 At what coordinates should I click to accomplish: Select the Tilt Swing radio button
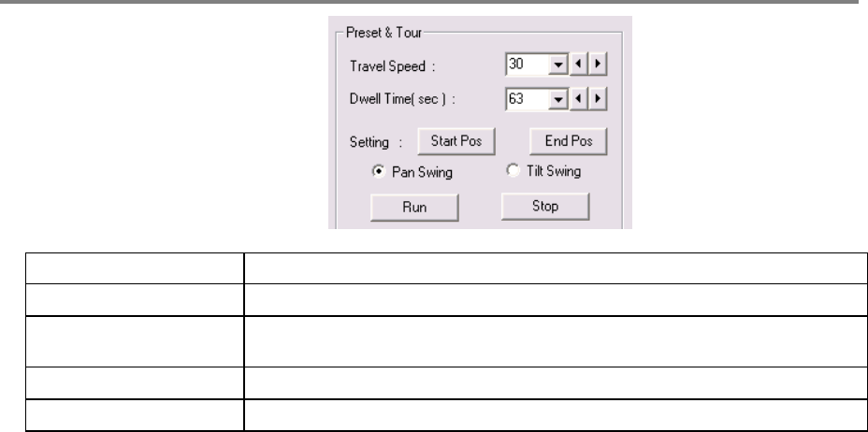512,170
